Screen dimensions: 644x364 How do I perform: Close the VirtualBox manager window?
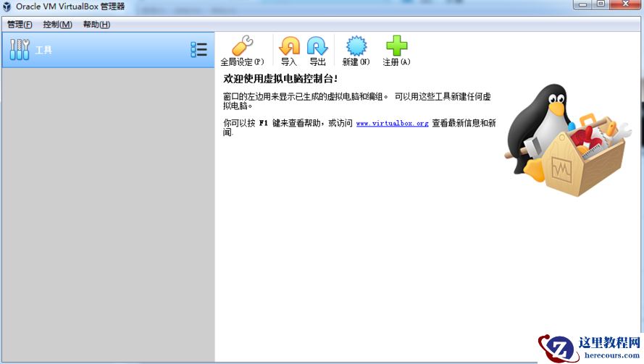tap(625, 4)
